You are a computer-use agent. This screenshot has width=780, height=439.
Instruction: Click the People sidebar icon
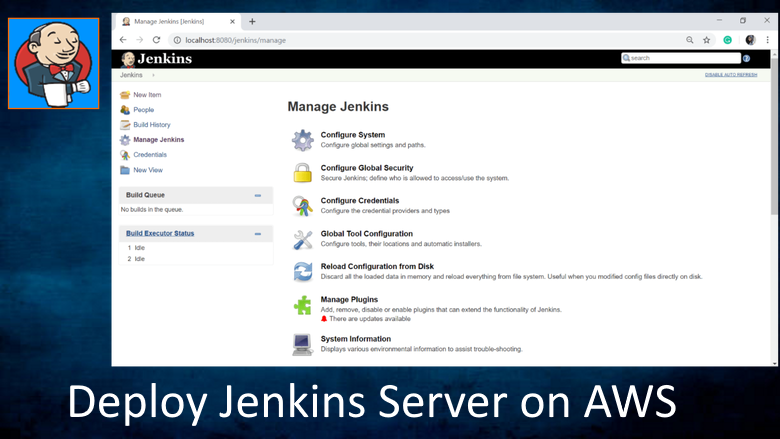[x=125, y=110]
